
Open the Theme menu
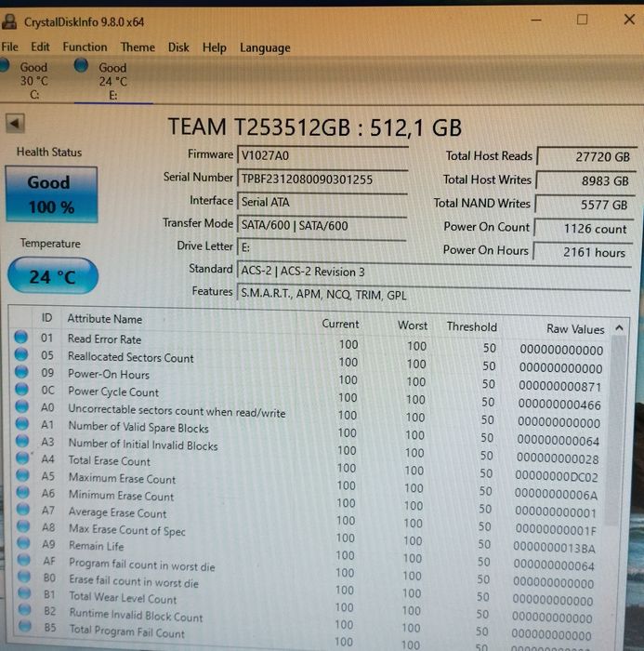pyautogui.click(x=138, y=47)
